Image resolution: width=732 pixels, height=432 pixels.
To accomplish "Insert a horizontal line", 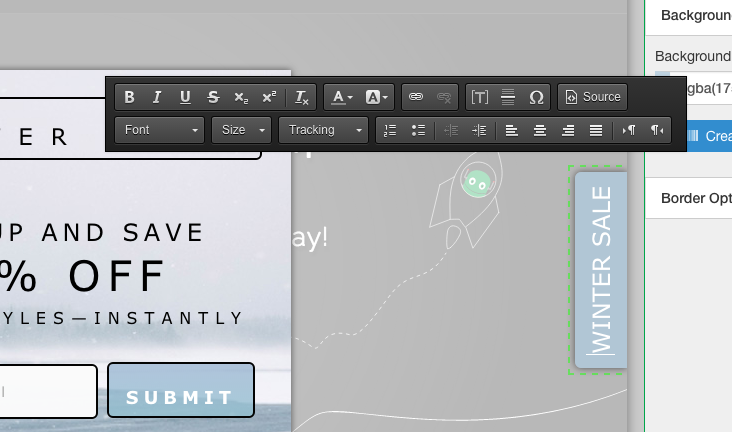I will [508, 97].
